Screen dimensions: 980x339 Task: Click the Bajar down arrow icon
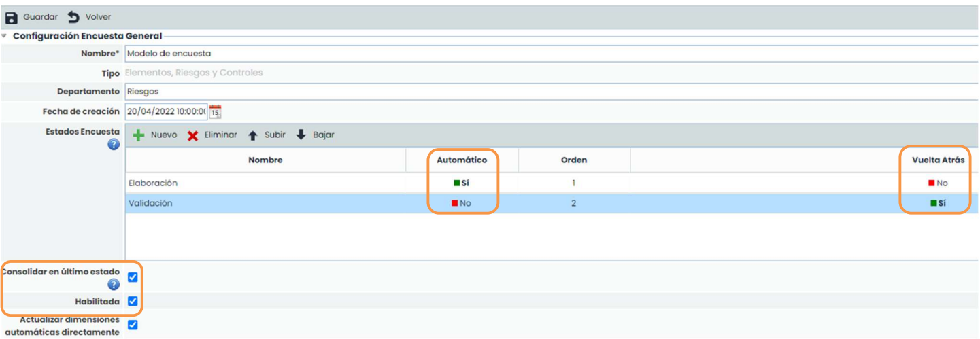(x=301, y=135)
